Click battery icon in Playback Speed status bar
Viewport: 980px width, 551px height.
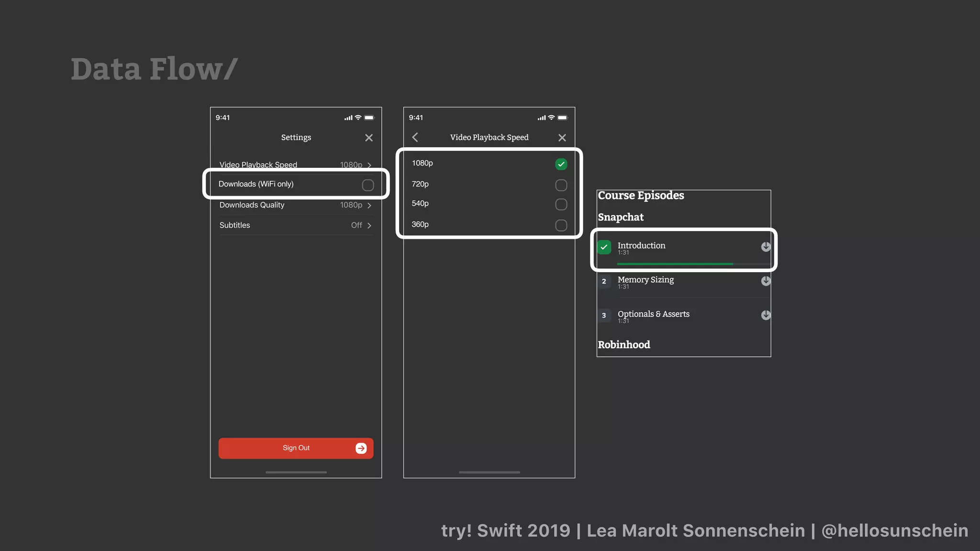click(x=562, y=118)
